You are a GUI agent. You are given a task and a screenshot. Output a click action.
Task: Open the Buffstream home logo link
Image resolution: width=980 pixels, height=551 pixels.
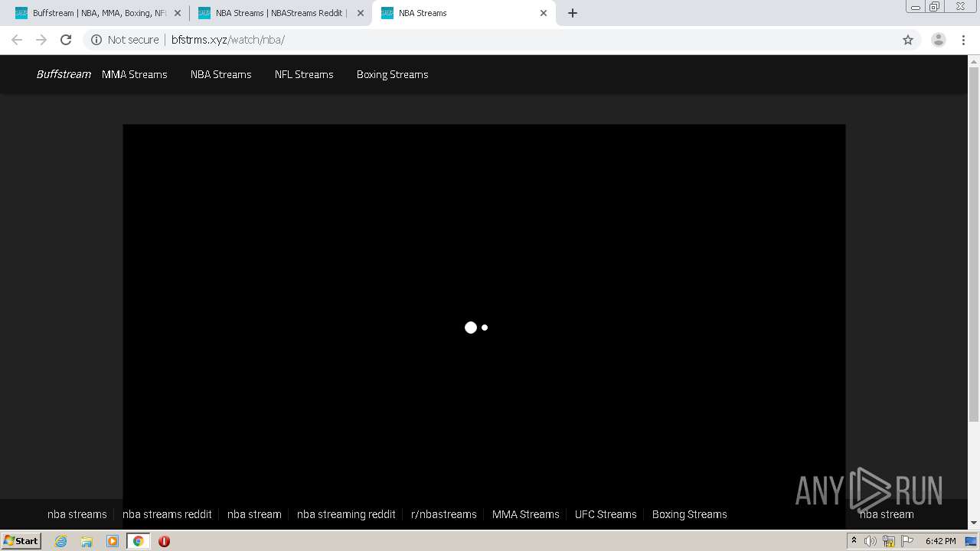point(64,74)
